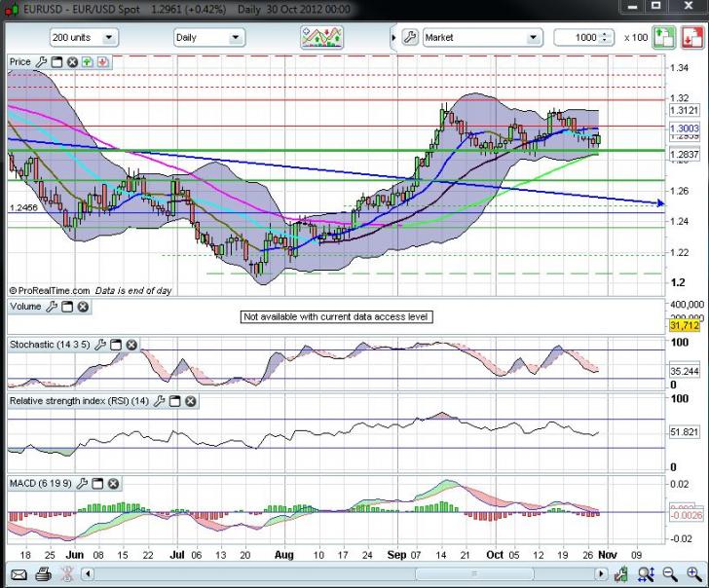Click the red down-arrow icon beside Price

[x=102, y=62]
